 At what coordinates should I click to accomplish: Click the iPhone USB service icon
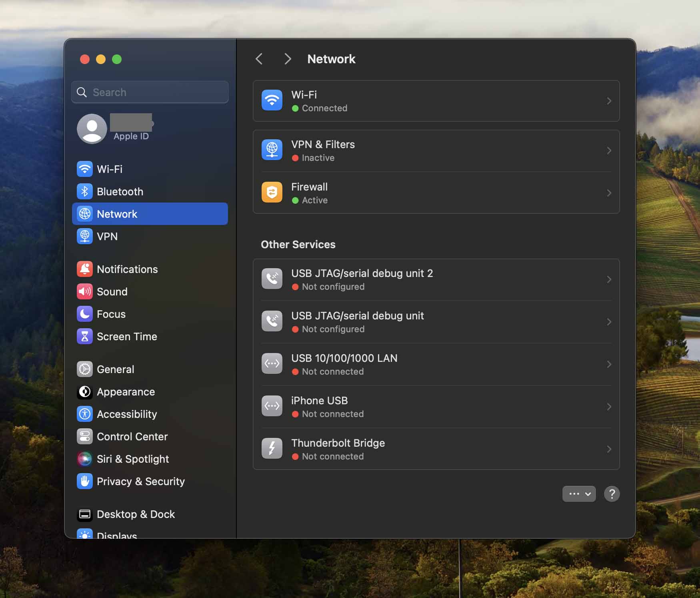pos(272,406)
